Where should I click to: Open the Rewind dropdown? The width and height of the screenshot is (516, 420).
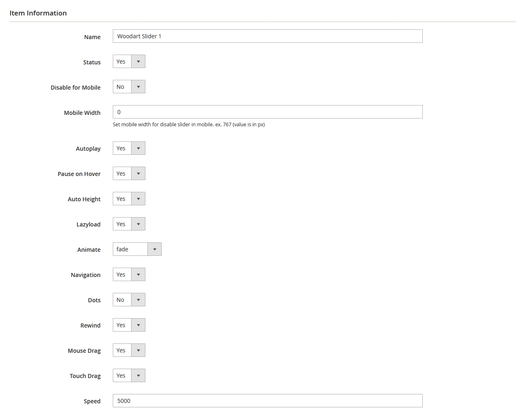coord(129,325)
